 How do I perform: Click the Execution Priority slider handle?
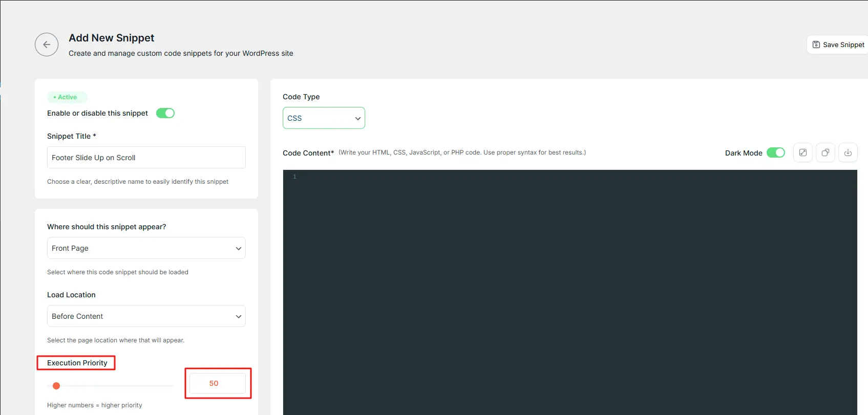pyautogui.click(x=56, y=386)
